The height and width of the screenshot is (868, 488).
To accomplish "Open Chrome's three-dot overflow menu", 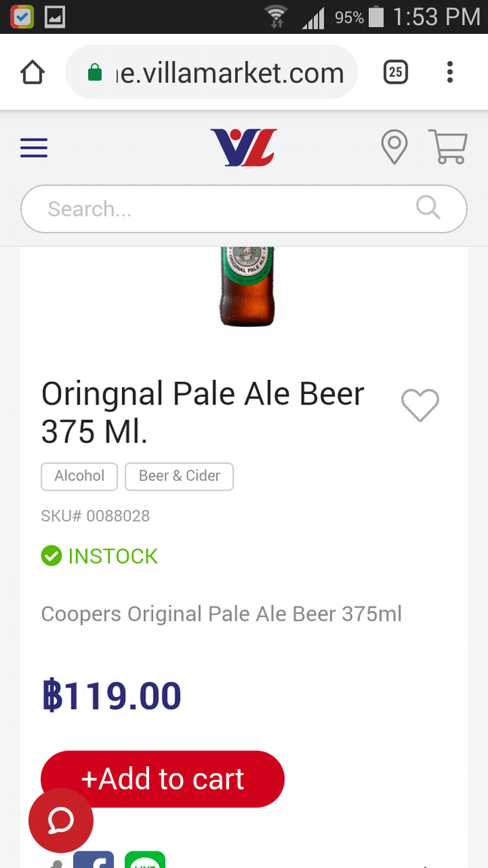I will pos(450,72).
